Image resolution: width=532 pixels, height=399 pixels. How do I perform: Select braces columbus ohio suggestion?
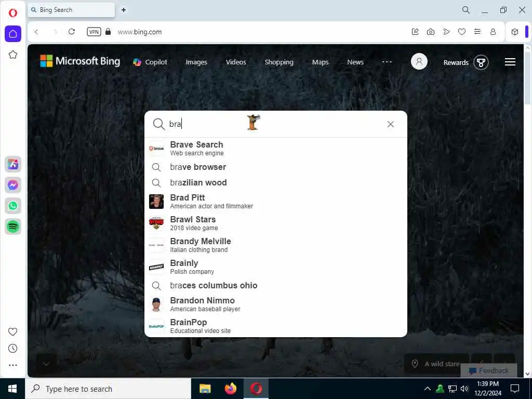[275, 285]
